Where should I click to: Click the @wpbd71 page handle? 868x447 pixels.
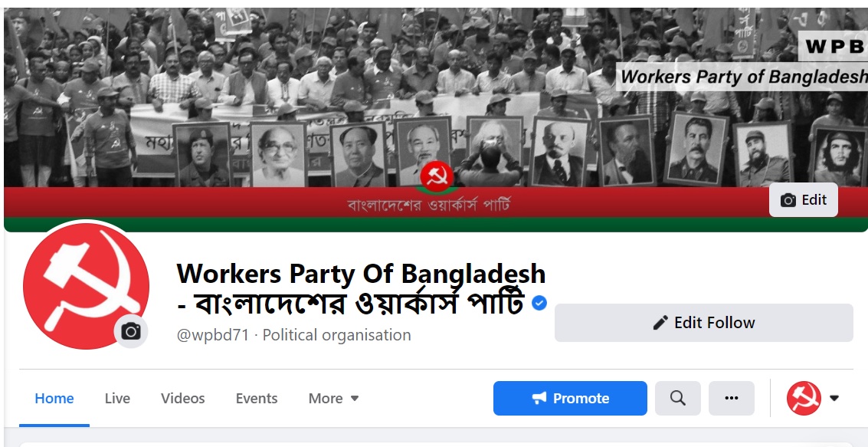click(212, 335)
